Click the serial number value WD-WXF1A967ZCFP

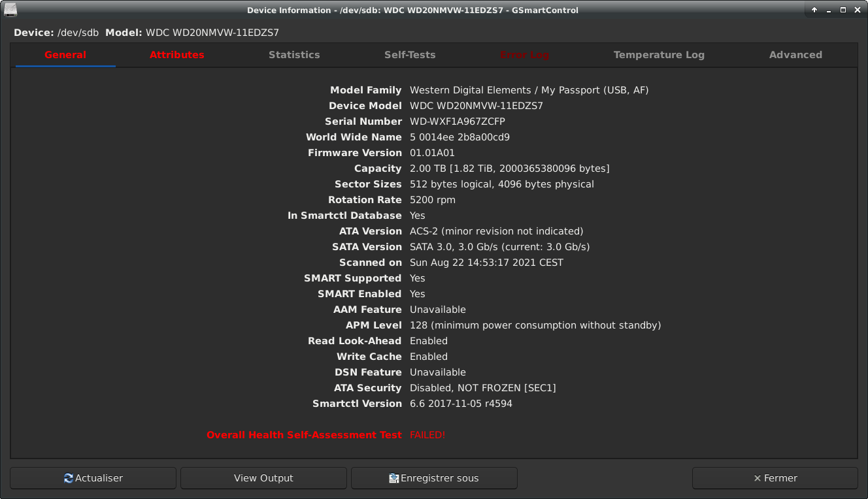click(457, 121)
